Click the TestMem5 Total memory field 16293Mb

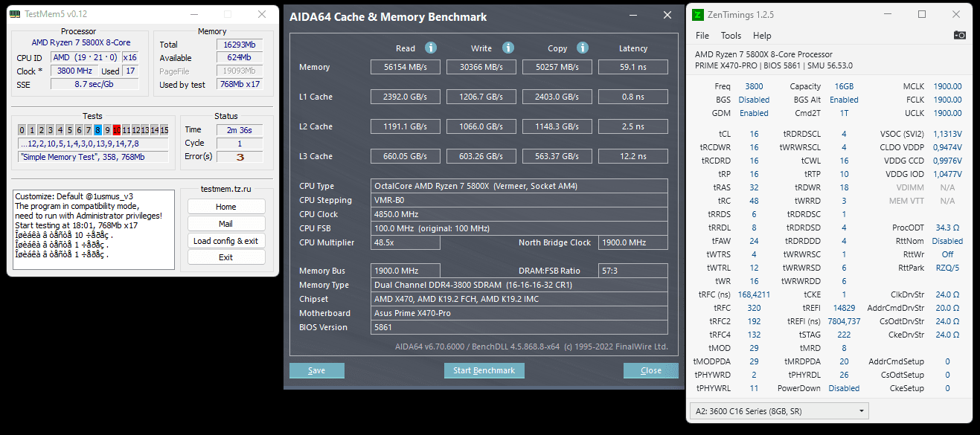239,45
